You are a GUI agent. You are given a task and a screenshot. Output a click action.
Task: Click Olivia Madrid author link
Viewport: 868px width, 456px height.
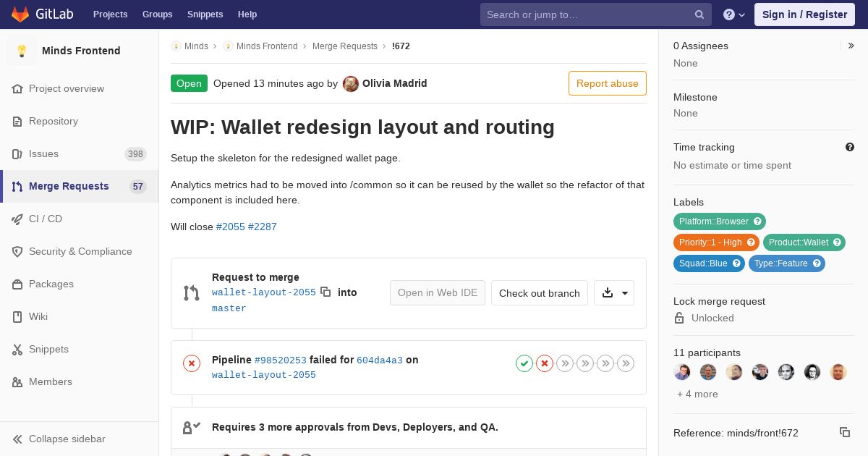(394, 83)
